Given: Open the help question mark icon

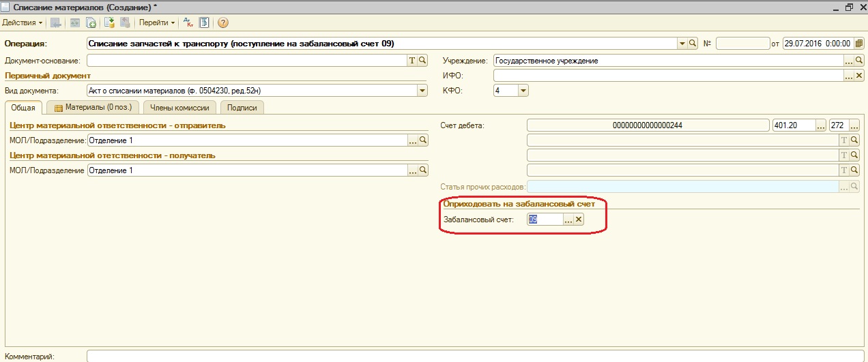Looking at the screenshot, I should click(222, 22).
